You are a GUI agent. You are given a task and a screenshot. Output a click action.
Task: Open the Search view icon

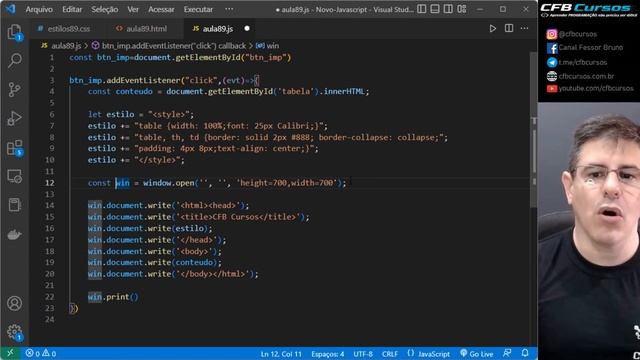(14, 60)
